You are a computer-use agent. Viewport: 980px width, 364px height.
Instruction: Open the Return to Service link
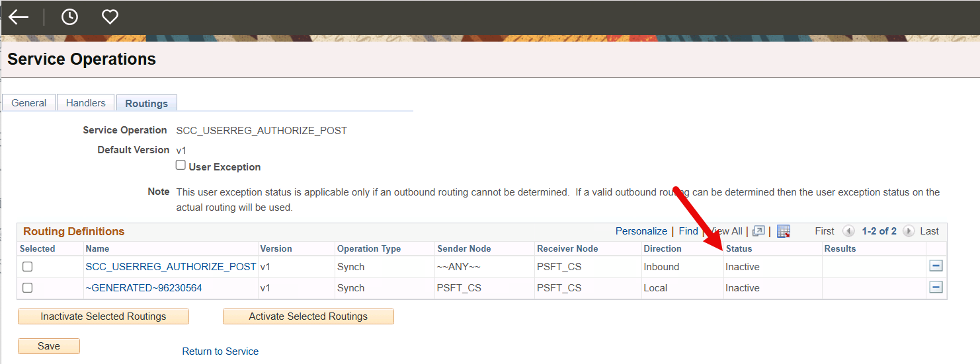pos(220,351)
